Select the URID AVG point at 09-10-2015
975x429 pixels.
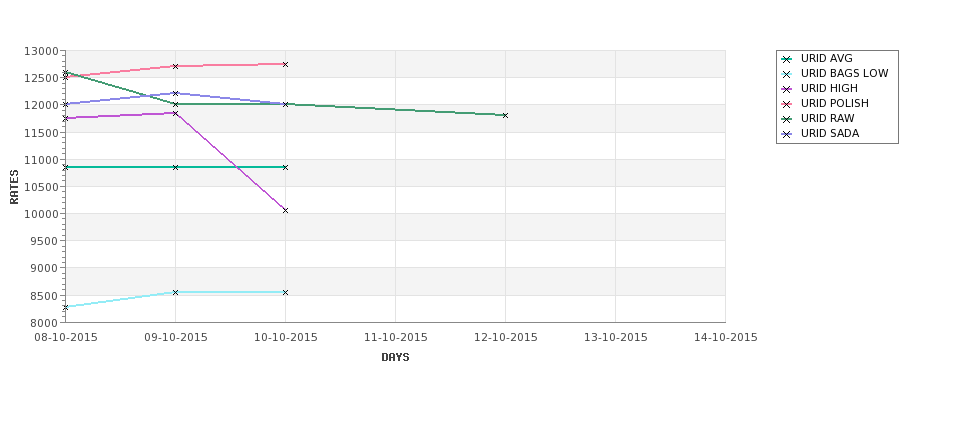[x=175, y=167]
